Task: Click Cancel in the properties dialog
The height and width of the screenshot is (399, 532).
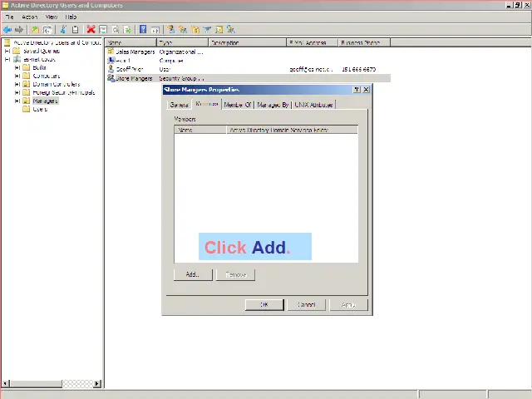Action: pos(307,304)
